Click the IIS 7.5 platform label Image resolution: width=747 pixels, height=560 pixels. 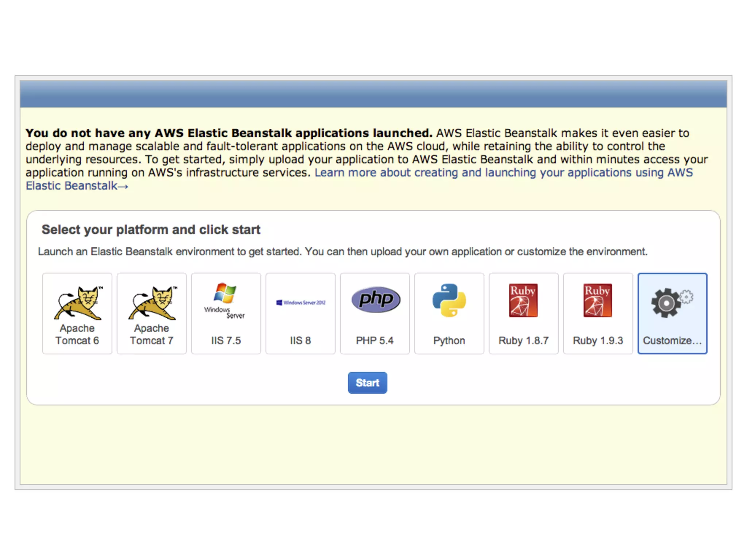pyautogui.click(x=226, y=341)
